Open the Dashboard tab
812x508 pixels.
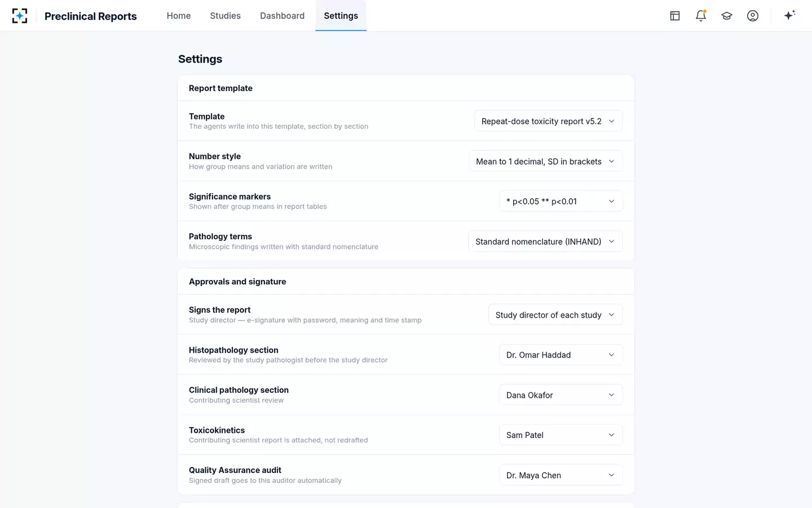283,16
